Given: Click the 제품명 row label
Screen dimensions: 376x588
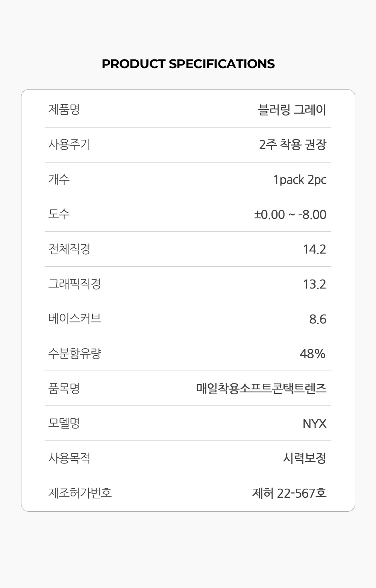Looking at the screenshot, I should click(x=64, y=110).
